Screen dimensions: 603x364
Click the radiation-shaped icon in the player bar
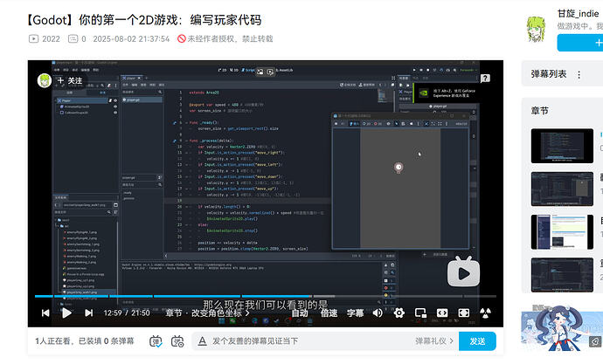(x=485, y=312)
